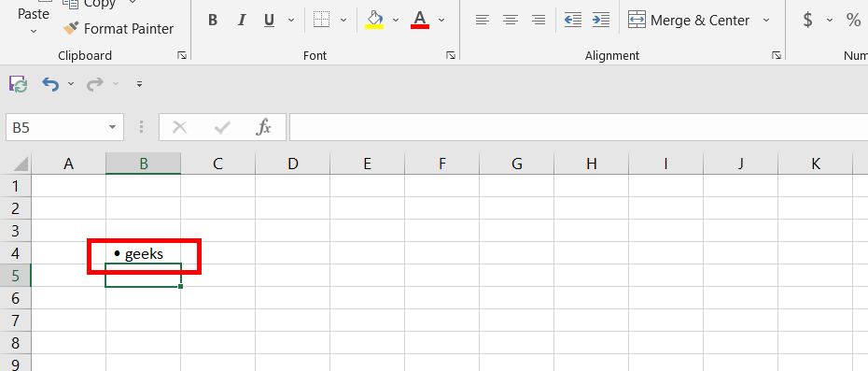Select column B header
Screen dimensions: 868x371
(144, 164)
